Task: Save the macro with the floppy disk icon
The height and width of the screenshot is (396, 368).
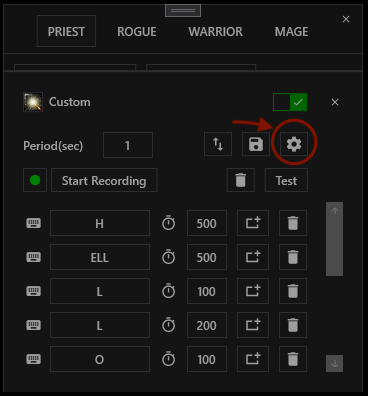Action: point(256,144)
